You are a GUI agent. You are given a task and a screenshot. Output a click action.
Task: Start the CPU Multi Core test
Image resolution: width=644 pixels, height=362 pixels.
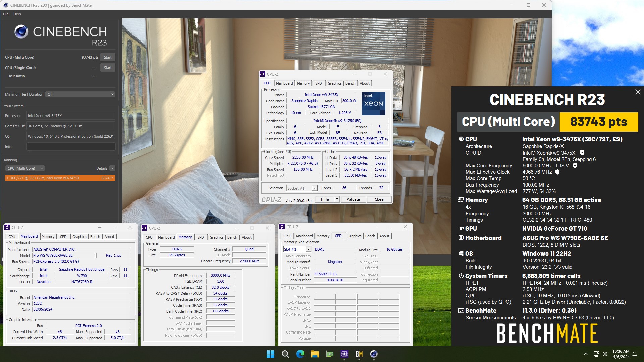(x=108, y=57)
